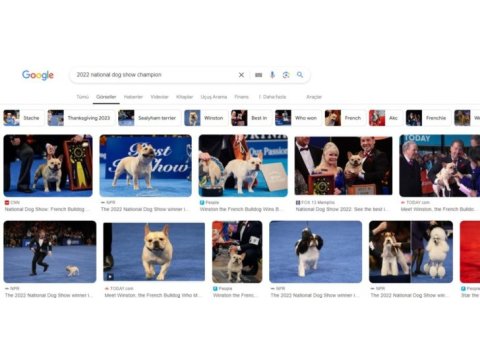Screen dimensions: 480x360
Task: Open the on-screen keyboard icon
Action: [x=258, y=75]
